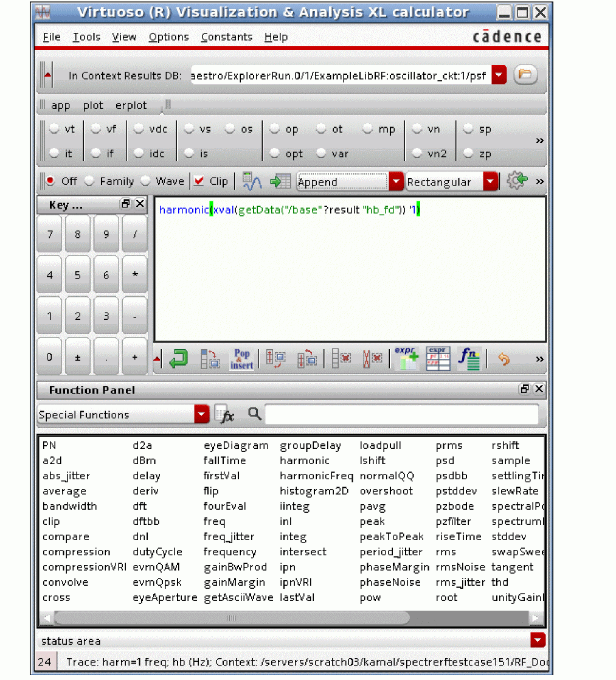Click the stack rotate icon before clear icons
Image resolution: width=616 pixels, height=680 pixels.
307,359
